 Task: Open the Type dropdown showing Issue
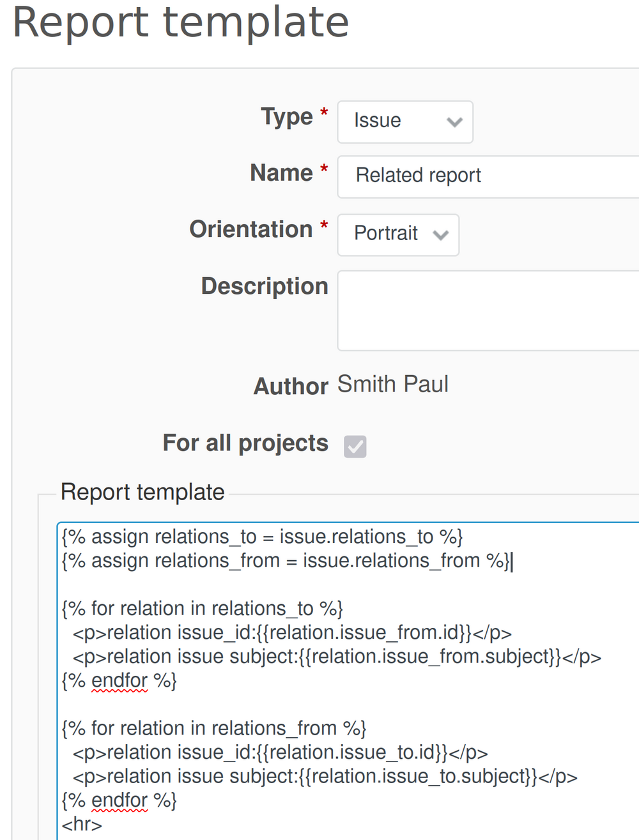point(404,121)
